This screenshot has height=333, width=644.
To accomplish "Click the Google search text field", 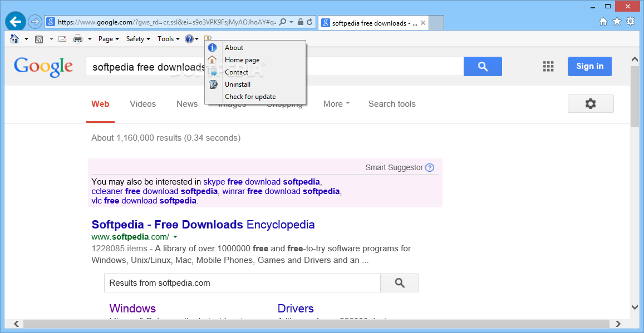I will click(x=274, y=67).
